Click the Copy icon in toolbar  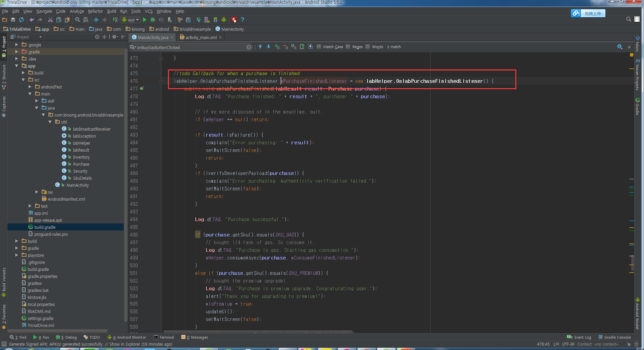[x=59, y=20]
